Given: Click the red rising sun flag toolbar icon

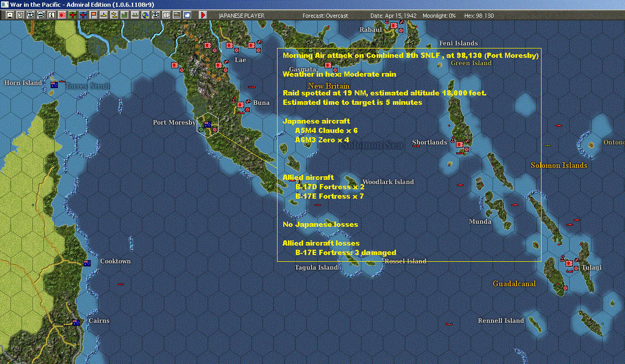Looking at the screenshot, I should click(62, 15).
